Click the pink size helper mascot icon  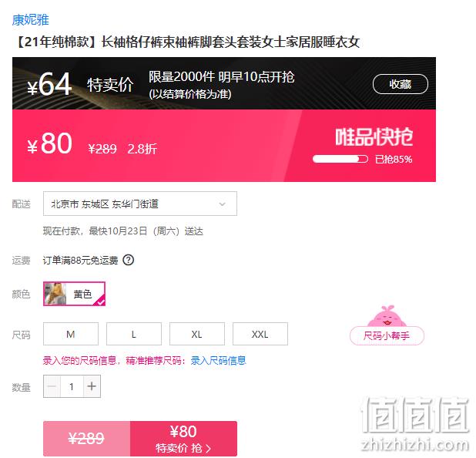[x=387, y=316]
